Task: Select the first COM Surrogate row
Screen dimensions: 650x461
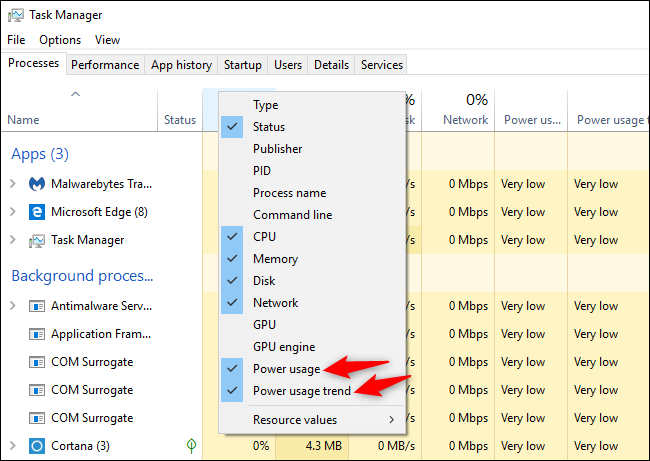Action: [x=91, y=362]
